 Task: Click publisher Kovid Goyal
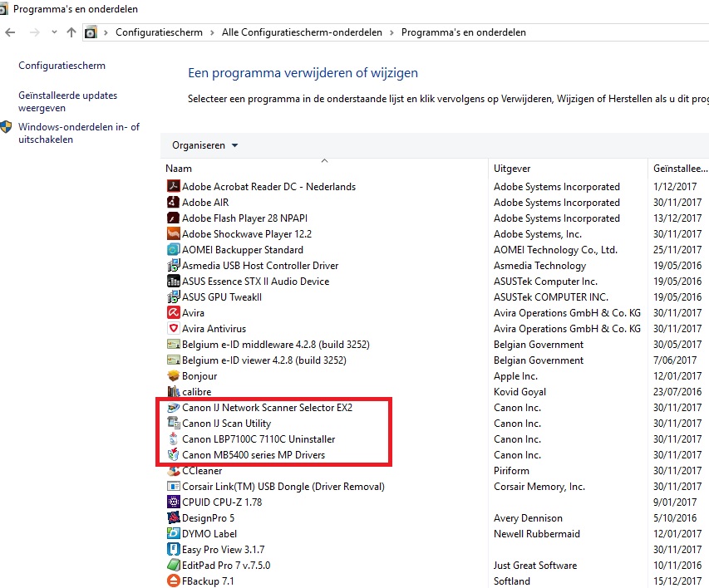click(520, 391)
